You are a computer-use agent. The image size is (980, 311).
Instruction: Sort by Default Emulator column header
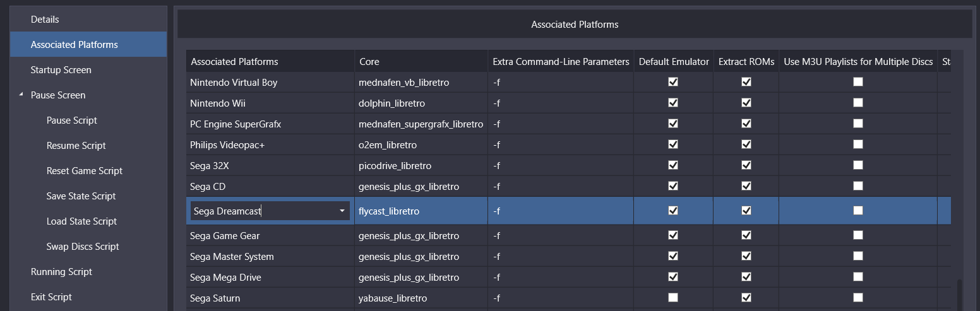tap(674, 61)
